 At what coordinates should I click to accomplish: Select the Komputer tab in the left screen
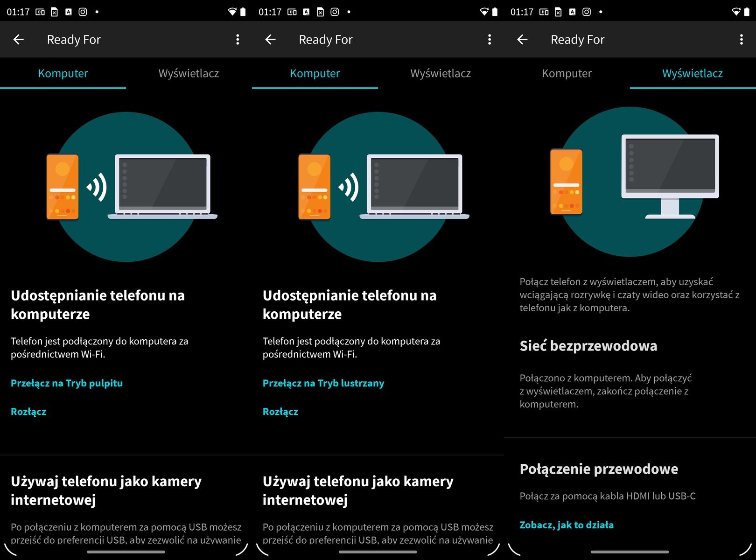[x=63, y=73]
